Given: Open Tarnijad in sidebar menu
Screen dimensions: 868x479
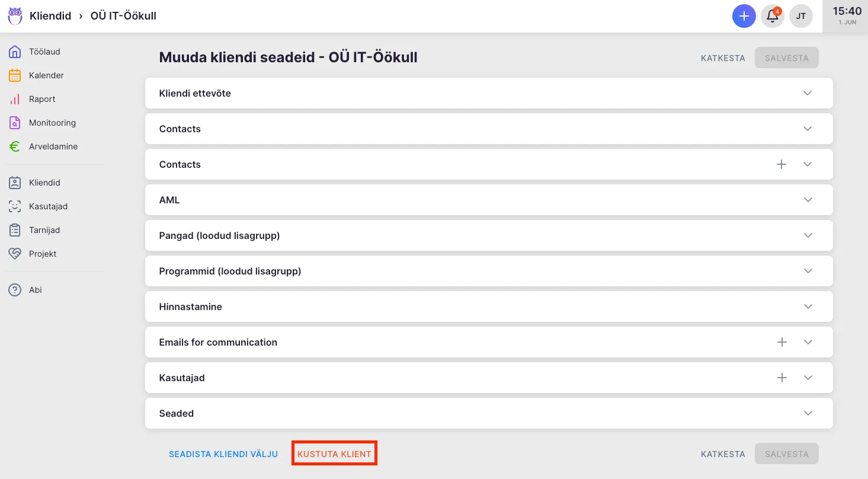Looking at the screenshot, I should click(x=44, y=230).
